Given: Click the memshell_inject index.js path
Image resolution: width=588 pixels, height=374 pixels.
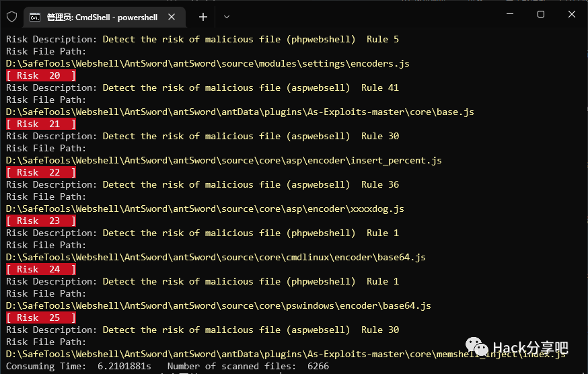Looking at the screenshot, I should [x=286, y=354].
